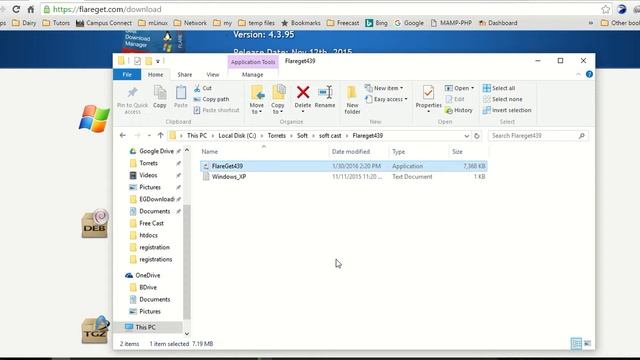
Task: Click Select none in the ribbon
Action: (x=502, y=99)
